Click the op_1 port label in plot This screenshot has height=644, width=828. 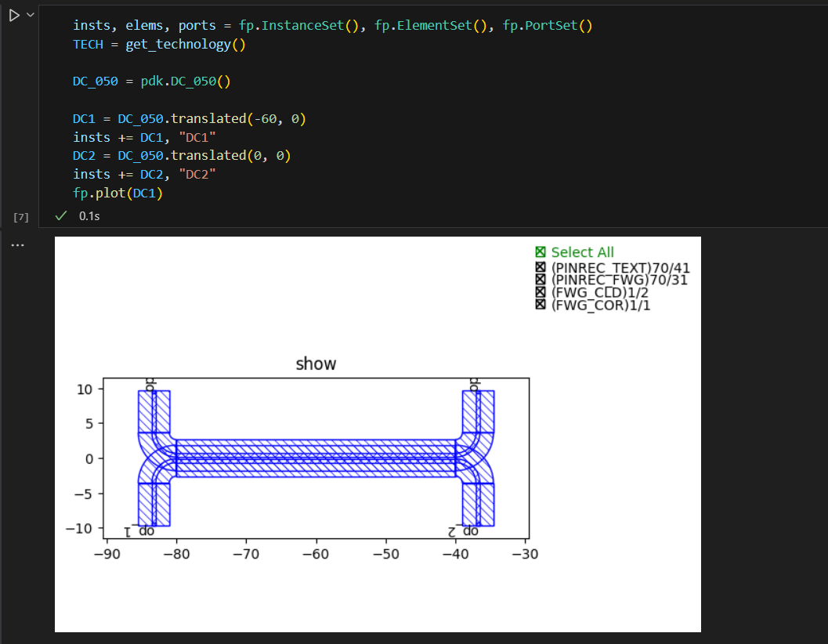[139, 531]
